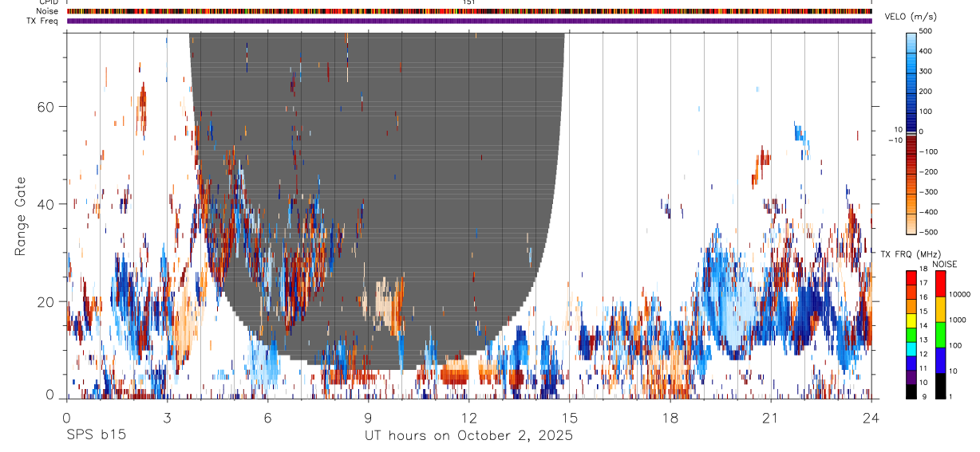Click the 'Range Gate' y-axis label

(20, 216)
